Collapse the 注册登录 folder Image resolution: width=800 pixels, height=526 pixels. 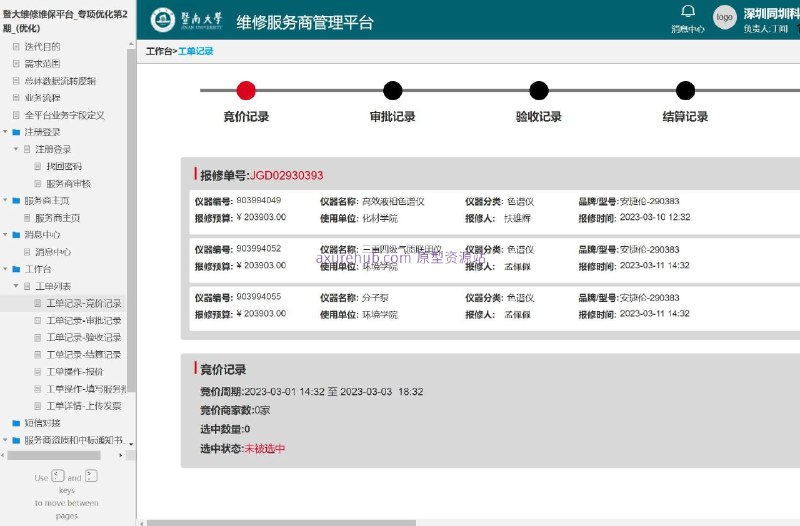click(6, 132)
